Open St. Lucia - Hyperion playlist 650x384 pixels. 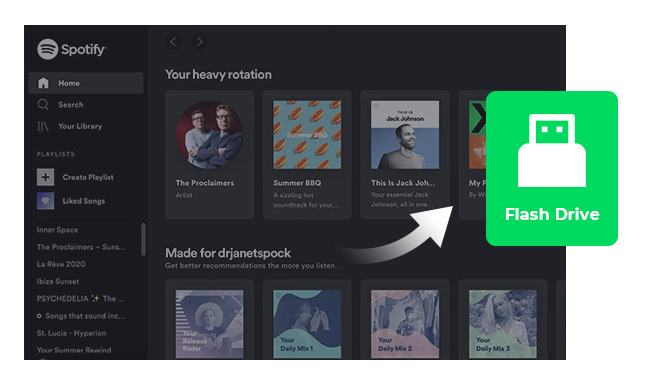71,333
